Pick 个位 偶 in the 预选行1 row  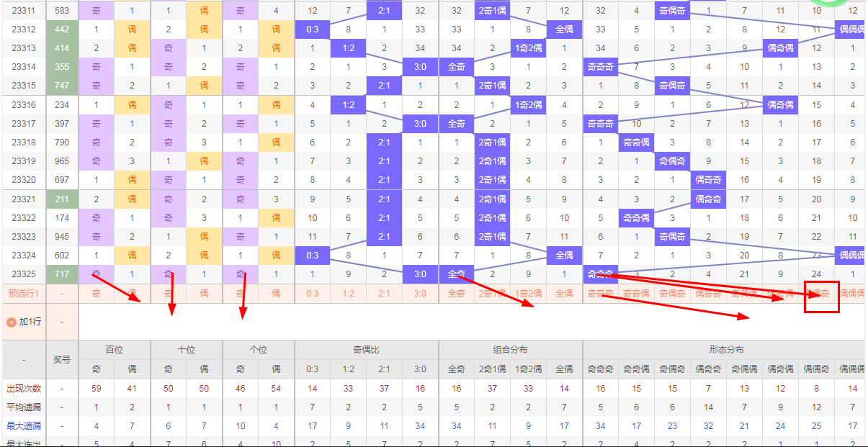277,294
